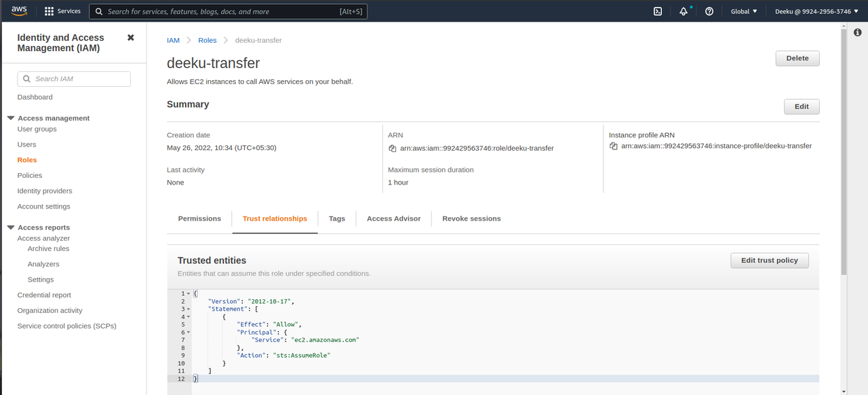Click the search magnifier in the top bar

pyautogui.click(x=100, y=12)
